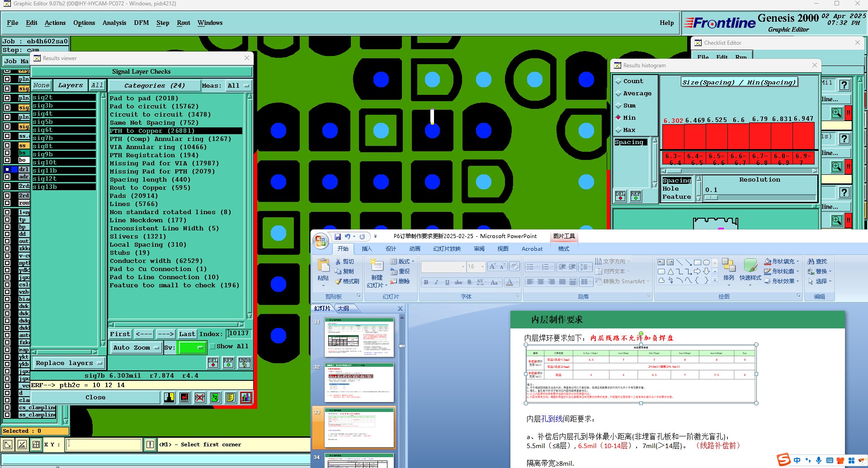Click the Index input field

tap(239, 334)
